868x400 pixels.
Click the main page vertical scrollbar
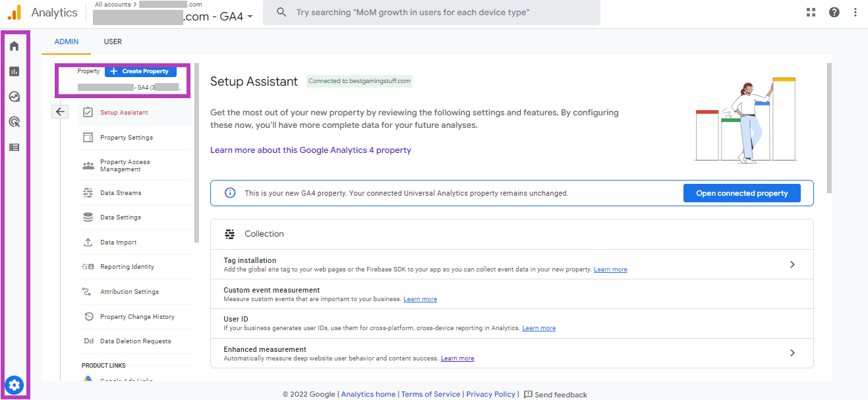(x=829, y=129)
